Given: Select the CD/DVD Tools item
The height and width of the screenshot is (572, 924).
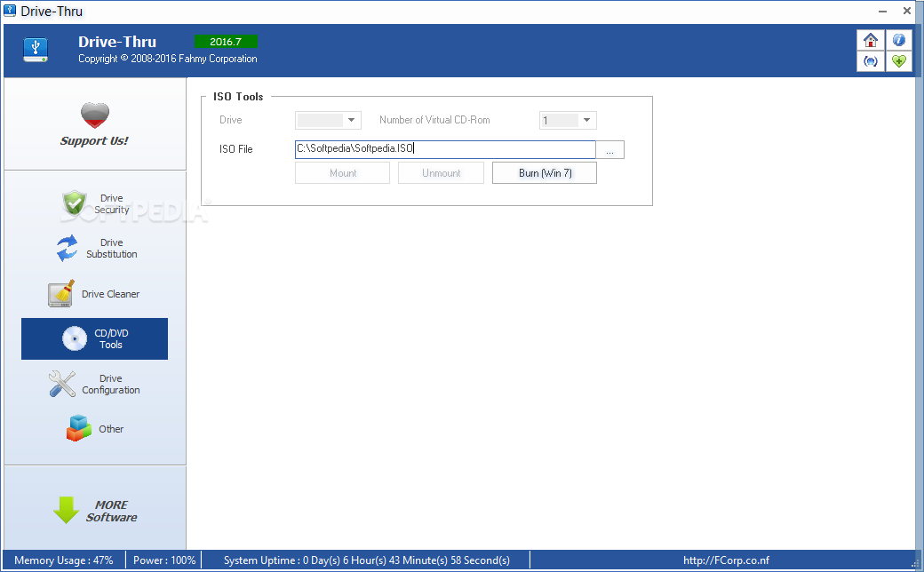Looking at the screenshot, I should point(94,338).
